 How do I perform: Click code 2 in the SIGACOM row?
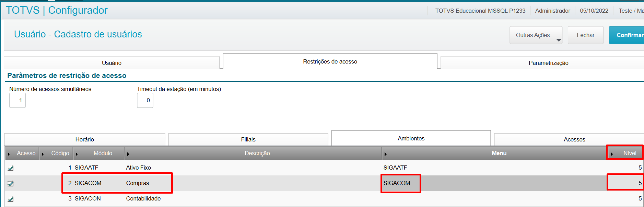point(70,183)
